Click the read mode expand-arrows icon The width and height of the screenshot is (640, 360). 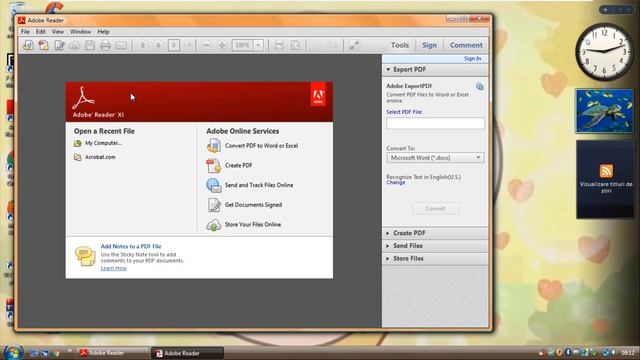(354, 45)
